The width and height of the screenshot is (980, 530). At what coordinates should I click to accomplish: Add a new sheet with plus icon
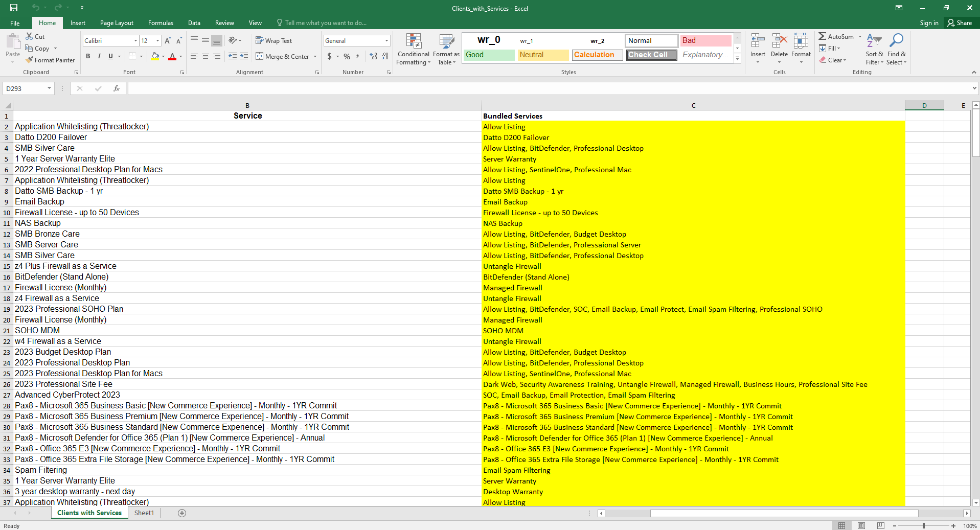[182, 513]
